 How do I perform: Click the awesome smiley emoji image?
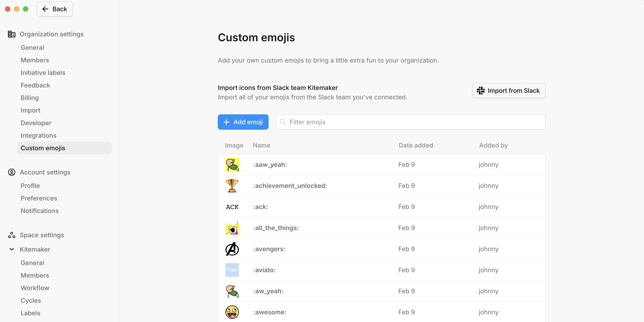coord(232,312)
